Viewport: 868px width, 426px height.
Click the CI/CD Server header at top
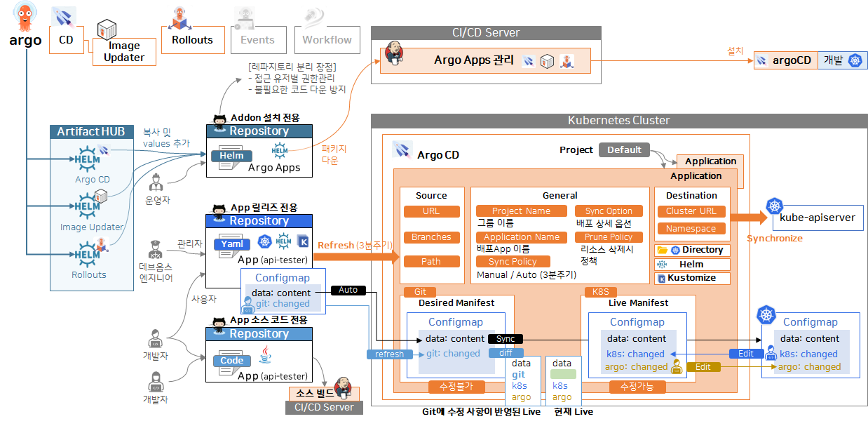pyautogui.click(x=486, y=33)
